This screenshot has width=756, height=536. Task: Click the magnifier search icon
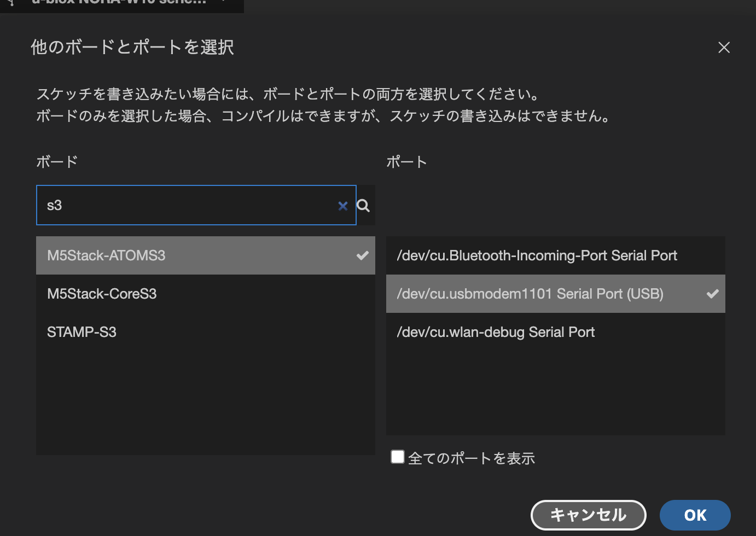(x=363, y=206)
